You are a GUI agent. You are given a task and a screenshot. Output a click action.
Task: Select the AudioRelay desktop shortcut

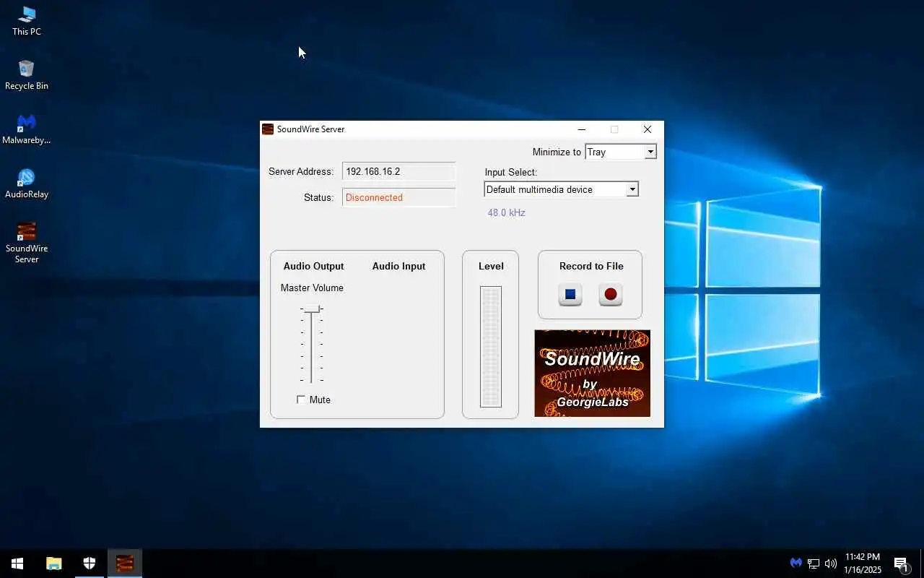(x=27, y=184)
